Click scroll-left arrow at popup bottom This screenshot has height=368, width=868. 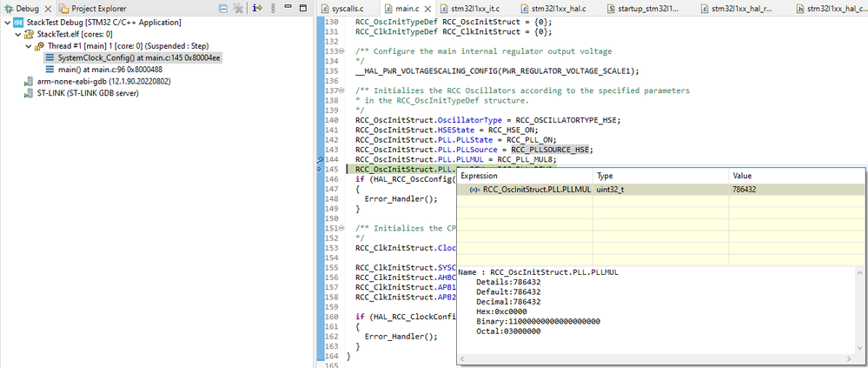point(463,359)
